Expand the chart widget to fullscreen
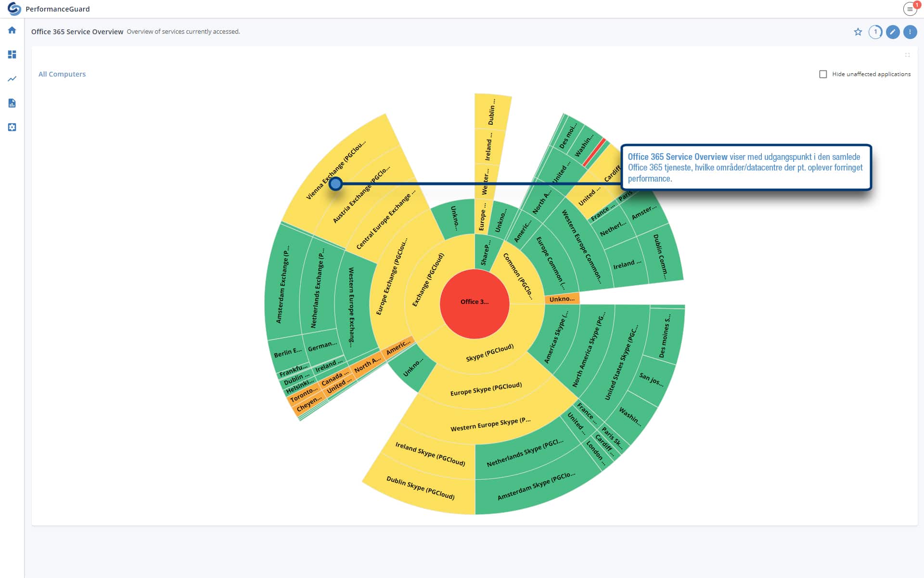Image resolution: width=924 pixels, height=578 pixels. (x=907, y=55)
